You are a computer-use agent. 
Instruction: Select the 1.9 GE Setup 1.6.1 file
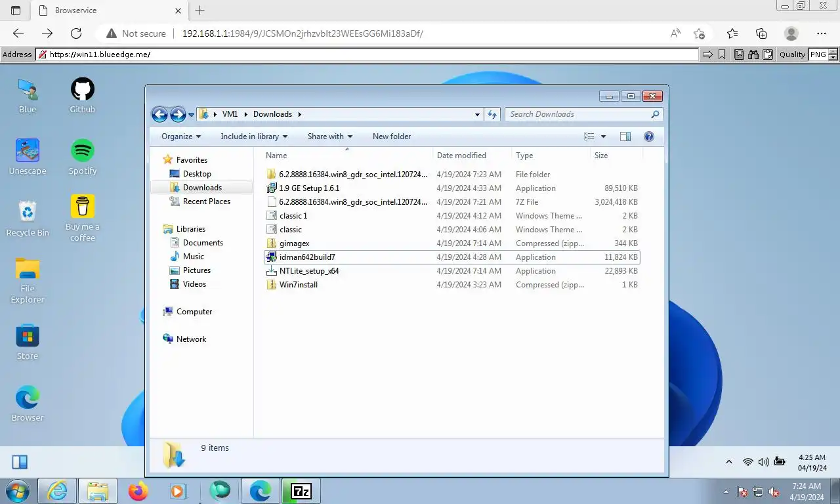[x=451, y=188]
